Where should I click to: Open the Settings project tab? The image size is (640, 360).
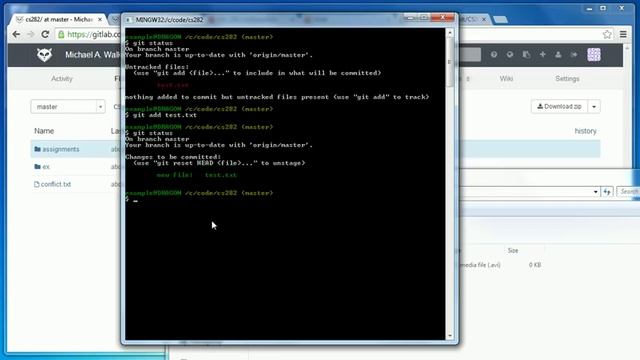pyautogui.click(x=567, y=79)
